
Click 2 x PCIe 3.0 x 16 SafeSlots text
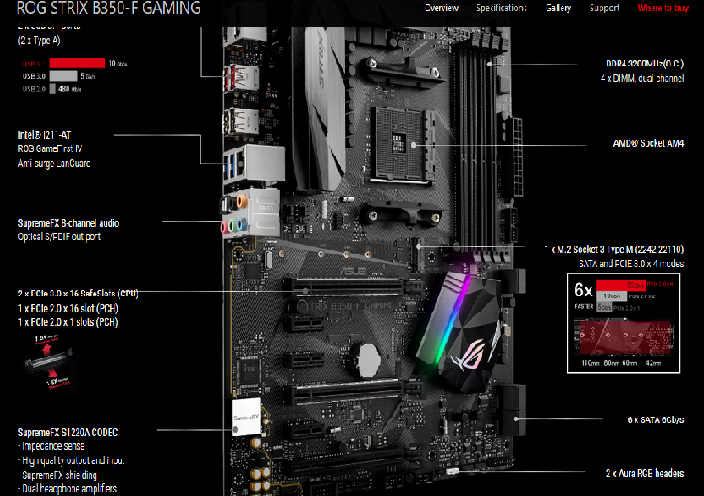[78, 294]
